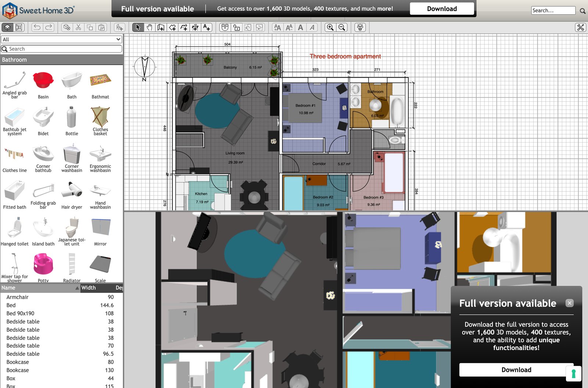Sort furniture list by Width column

tap(97, 288)
